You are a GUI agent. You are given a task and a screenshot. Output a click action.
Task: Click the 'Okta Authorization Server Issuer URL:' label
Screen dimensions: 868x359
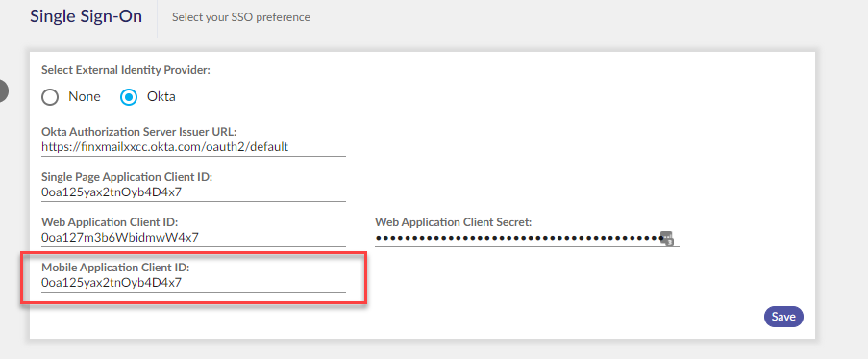click(x=139, y=132)
